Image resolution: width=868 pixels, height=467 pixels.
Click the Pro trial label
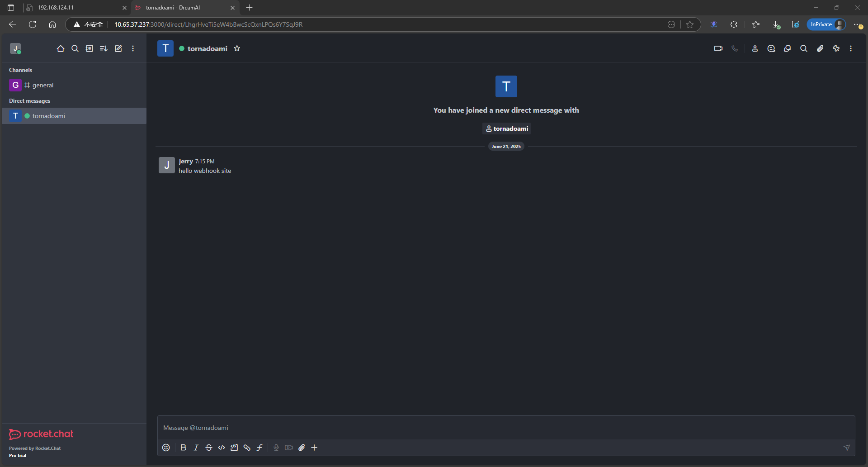pyautogui.click(x=18, y=455)
